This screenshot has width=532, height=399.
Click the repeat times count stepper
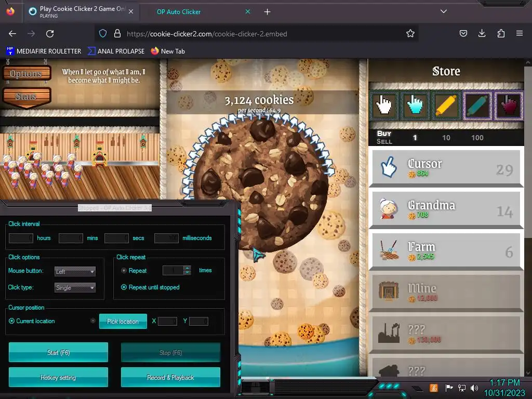[x=187, y=270]
